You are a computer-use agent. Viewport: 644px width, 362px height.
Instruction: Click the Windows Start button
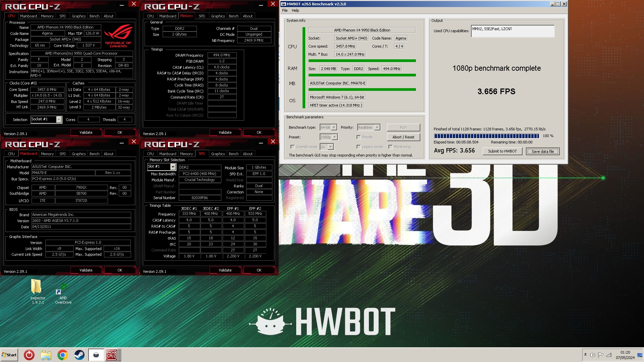9,355
